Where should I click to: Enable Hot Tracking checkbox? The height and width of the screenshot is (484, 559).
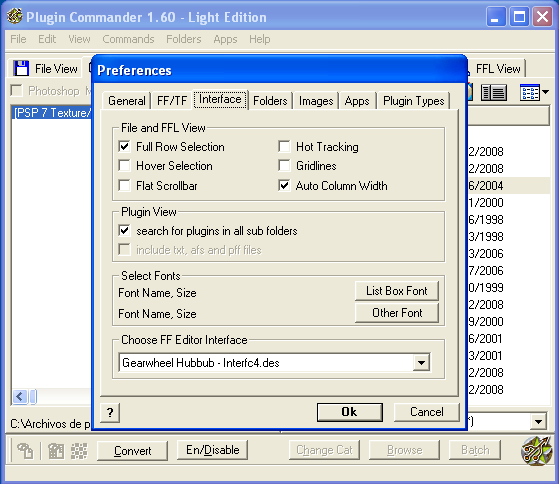click(x=284, y=146)
